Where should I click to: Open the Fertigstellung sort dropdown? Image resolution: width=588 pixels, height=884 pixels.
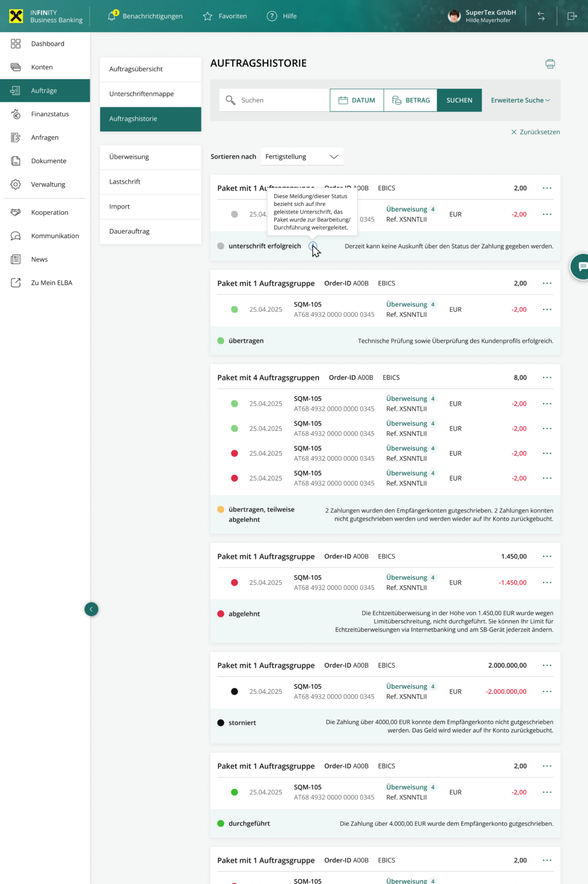coord(302,156)
